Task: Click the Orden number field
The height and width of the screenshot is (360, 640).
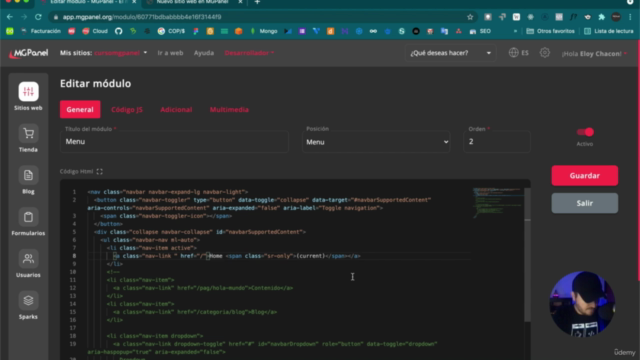Action: [497, 142]
